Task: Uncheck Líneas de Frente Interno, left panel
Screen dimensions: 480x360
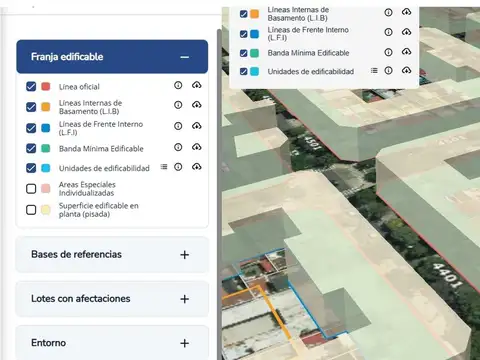Action: click(x=31, y=128)
